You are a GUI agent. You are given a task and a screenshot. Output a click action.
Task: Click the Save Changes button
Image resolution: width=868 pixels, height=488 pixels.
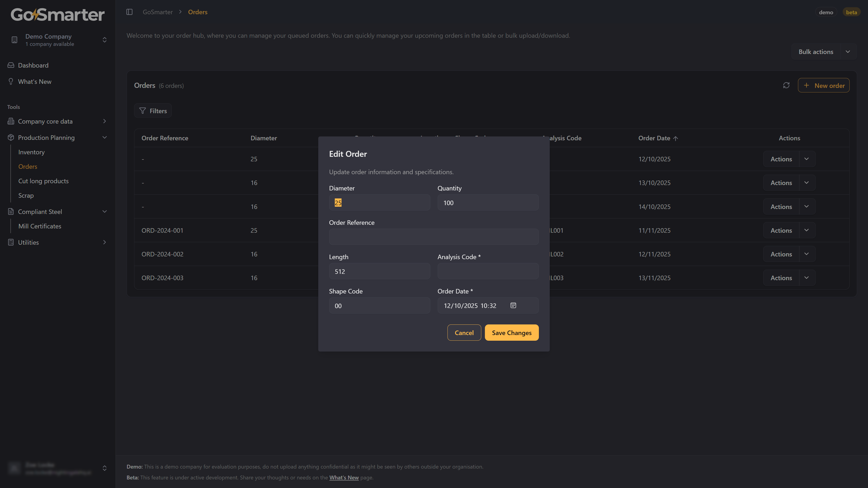[x=512, y=333]
